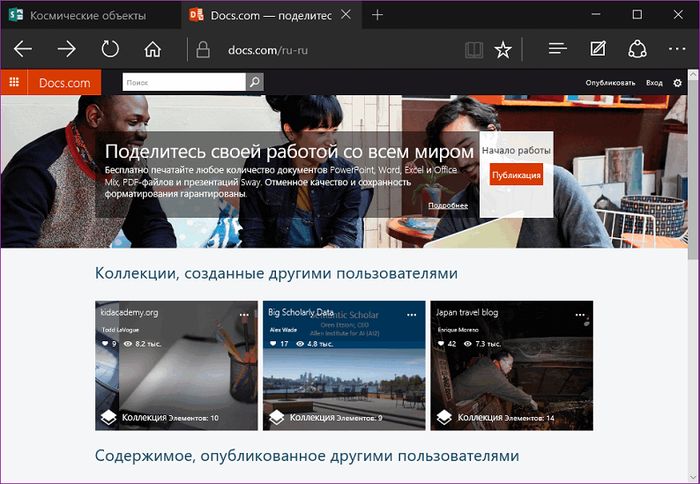The height and width of the screenshot is (484, 700).
Task: Add page to favorites with star icon
Action: click(x=503, y=50)
